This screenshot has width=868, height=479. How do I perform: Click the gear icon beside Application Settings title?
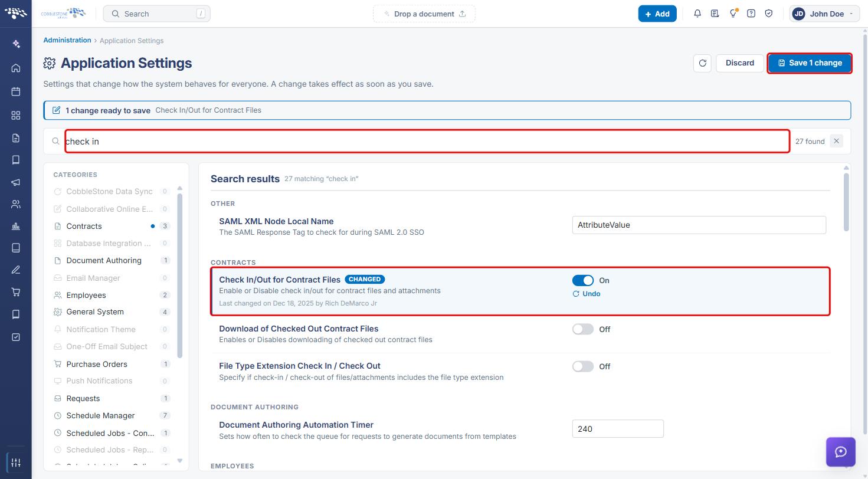click(x=50, y=63)
